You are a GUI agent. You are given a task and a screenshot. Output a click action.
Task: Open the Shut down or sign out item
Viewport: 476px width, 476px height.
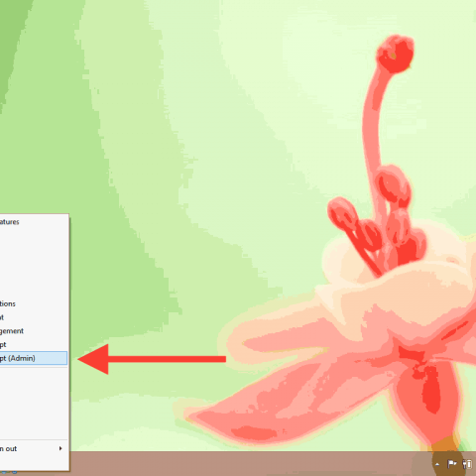coord(34,448)
